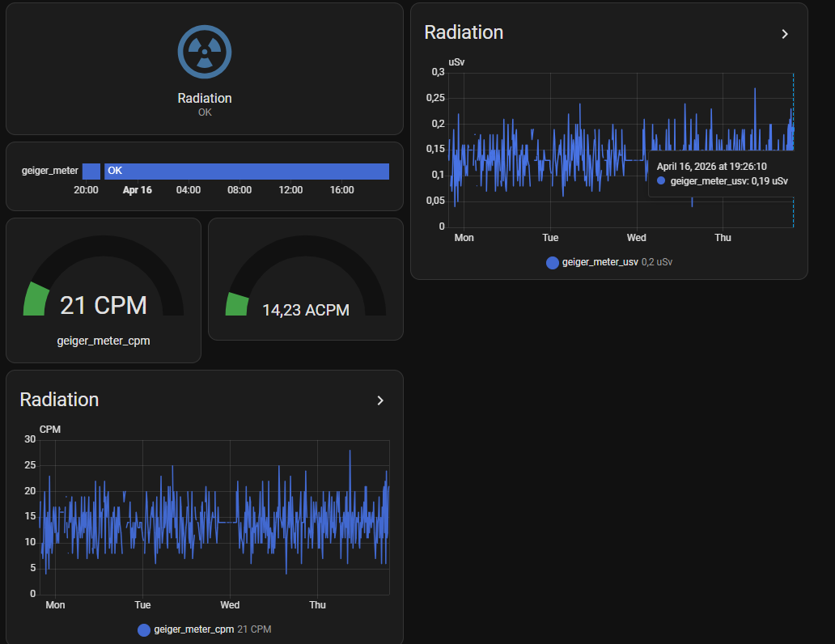
Task: Click Radiation heading of the uSv chart
Action: (x=464, y=32)
